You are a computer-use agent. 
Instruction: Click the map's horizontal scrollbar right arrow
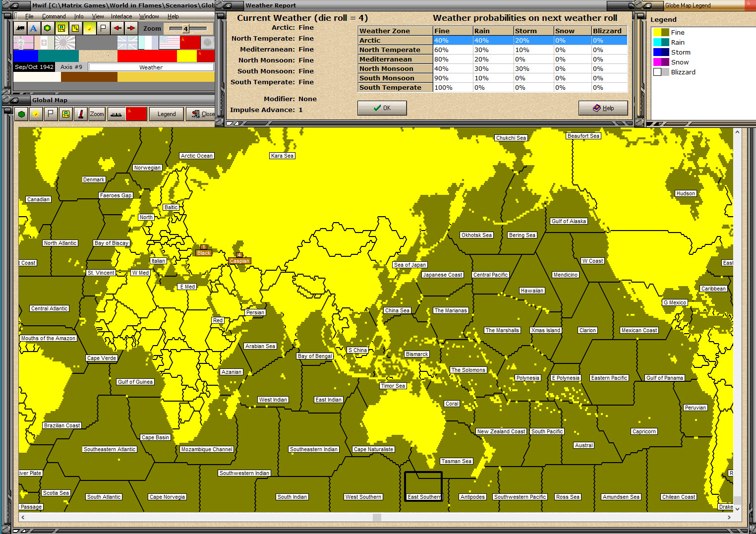pyautogui.click(x=729, y=517)
